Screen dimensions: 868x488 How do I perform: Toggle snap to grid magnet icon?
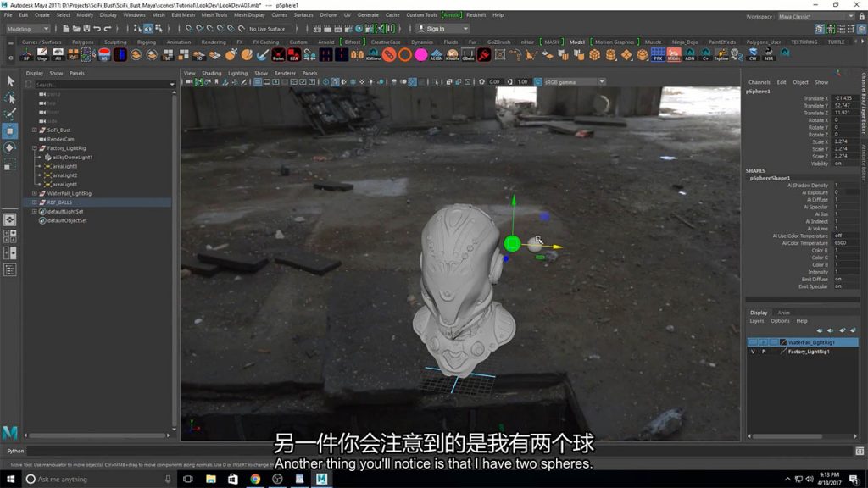click(x=189, y=29)
